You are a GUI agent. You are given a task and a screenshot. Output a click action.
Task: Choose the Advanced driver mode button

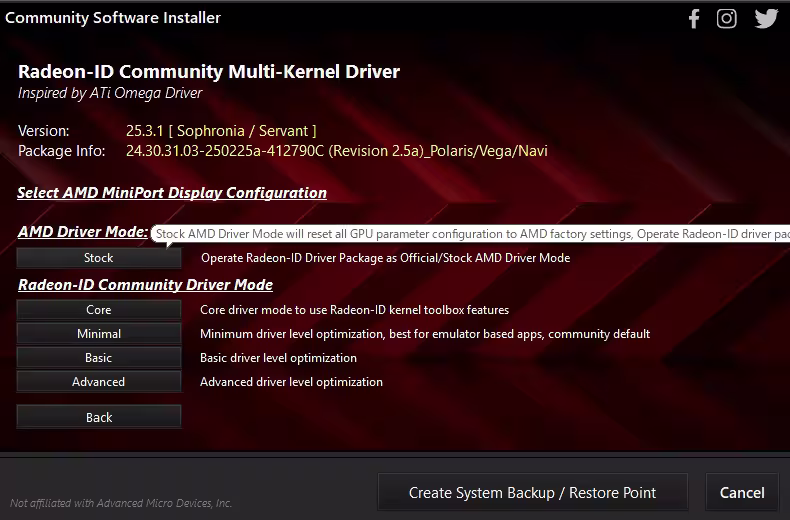[x=99, y=381]
